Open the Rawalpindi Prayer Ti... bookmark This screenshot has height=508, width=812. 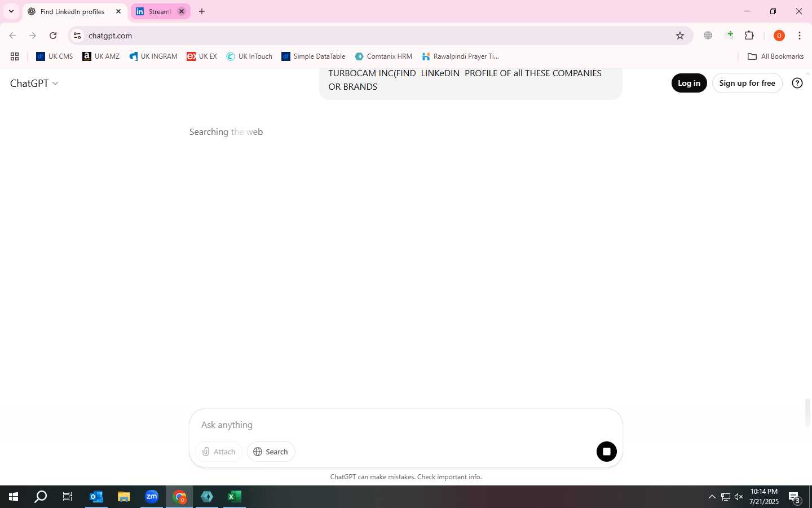point(461,56)
